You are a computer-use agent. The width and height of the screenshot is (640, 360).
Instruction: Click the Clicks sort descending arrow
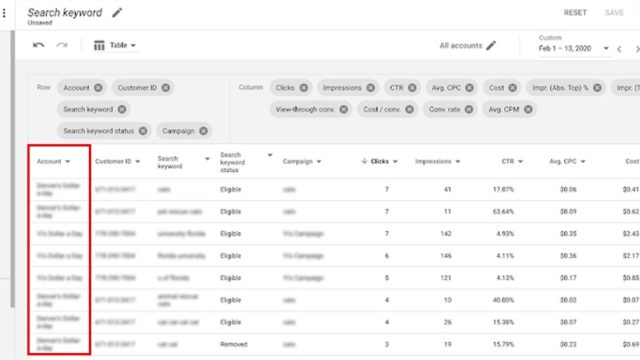tap(364, 161)
